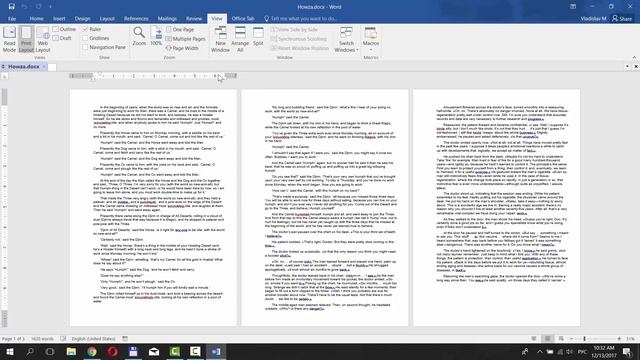Screen dimensions: 640x360
Task: Collapse the ribbon with the chevron
Action: (634, 58)
